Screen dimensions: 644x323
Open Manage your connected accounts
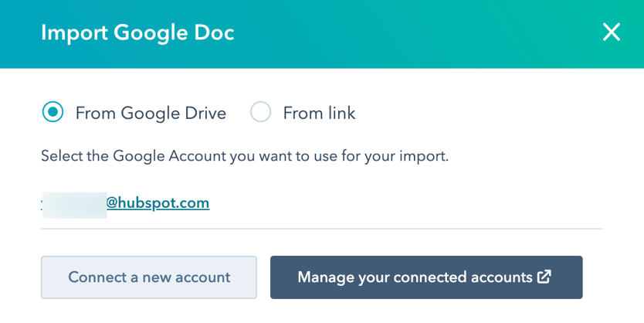point(425,277)
